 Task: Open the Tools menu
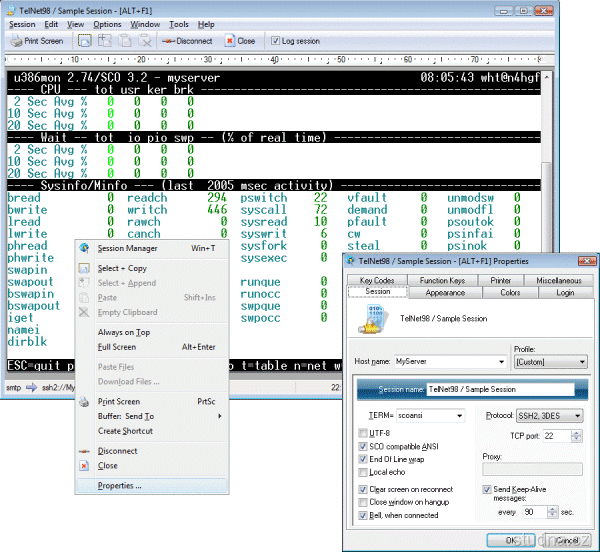coord(178,23)
